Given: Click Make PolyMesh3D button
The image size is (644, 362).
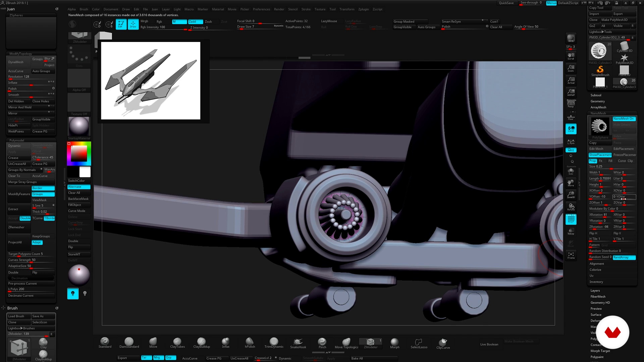Looking at the screenshot, I should [x=618, y=20].
